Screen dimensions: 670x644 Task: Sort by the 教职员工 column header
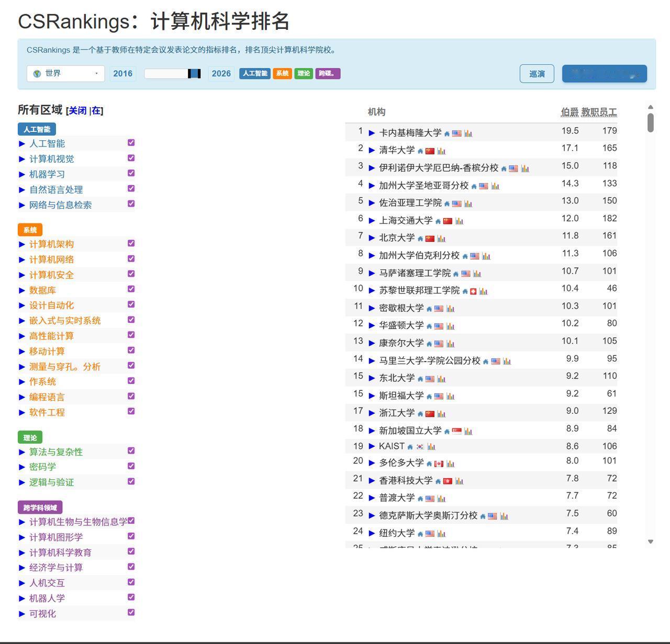[599, 112]
